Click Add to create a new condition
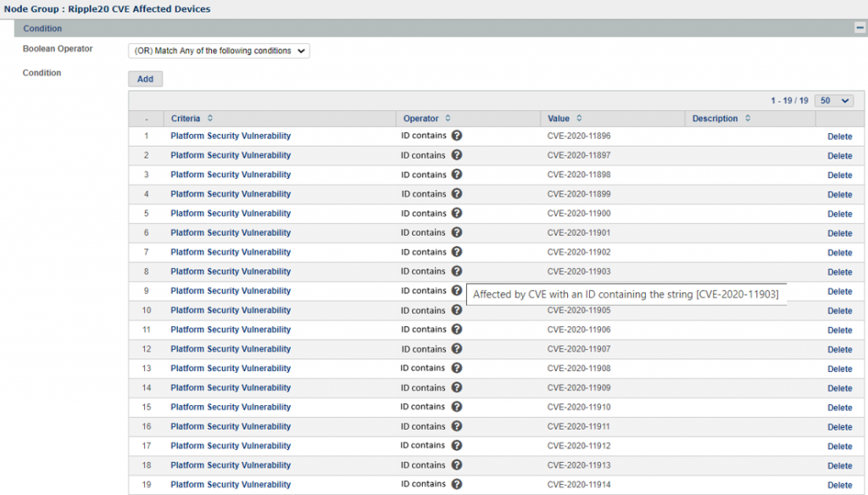The image size is (868, 495). coord(145,79)
